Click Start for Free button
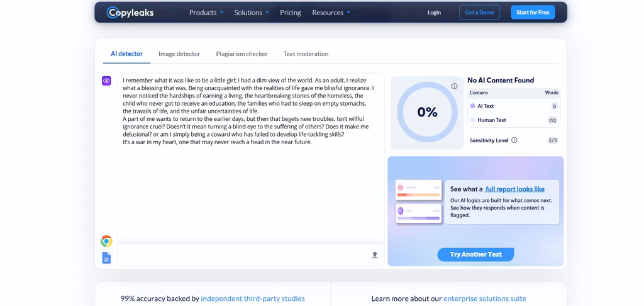Screen dimensions: 644x306 coord(533,13)
